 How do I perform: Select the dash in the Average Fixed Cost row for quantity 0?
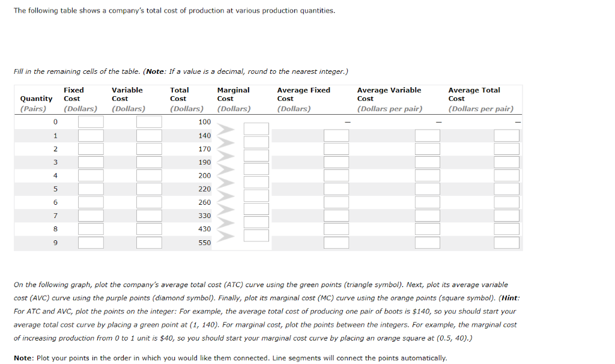click(x=347, y=121)
